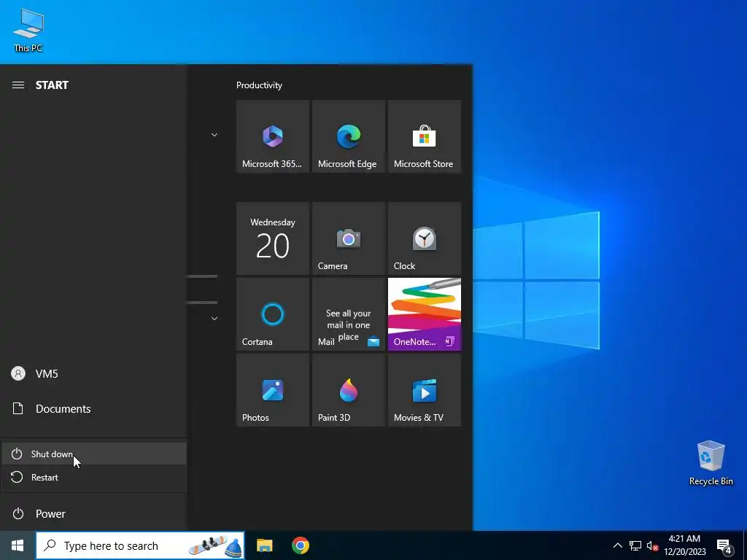747x560 pixels.
Task: Select the Recycle Bin desktop icon
Action: [x=711, y=463]
